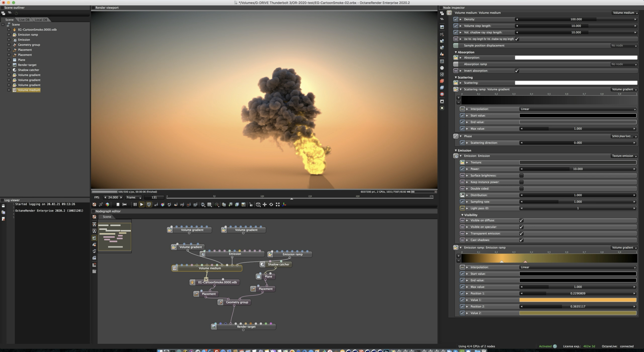Open the Schlick phase function dropdown

(x=624, y=136)
